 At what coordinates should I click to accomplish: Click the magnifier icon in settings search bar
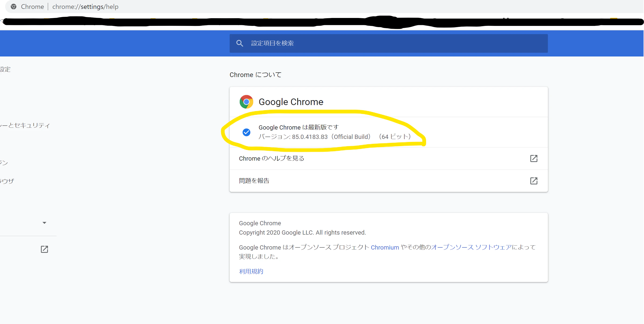point(239,43)
